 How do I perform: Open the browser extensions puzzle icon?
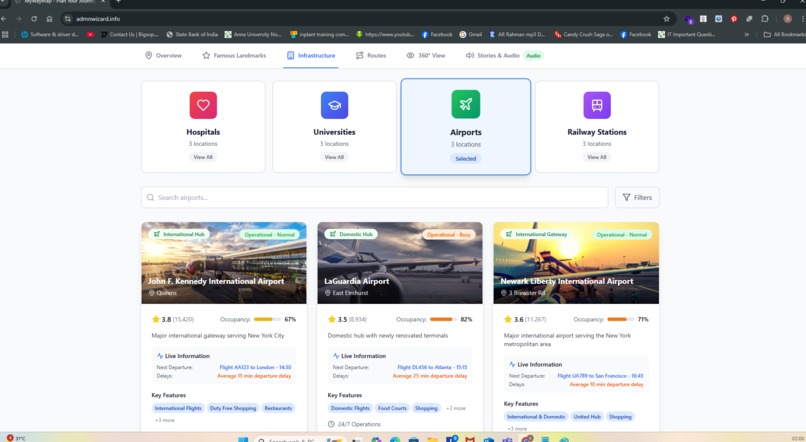coord(765,19)
